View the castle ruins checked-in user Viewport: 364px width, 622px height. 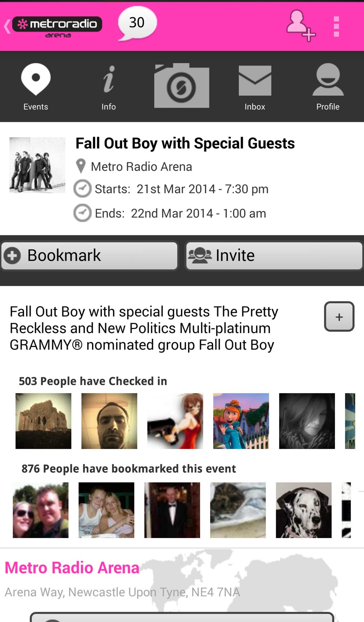[x=43, y=421]
